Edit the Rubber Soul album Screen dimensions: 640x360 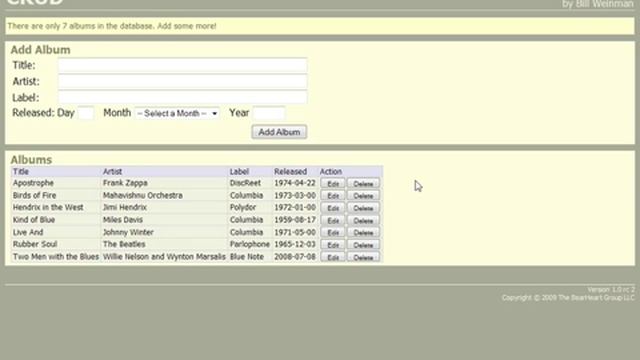[x=333, y=245]
